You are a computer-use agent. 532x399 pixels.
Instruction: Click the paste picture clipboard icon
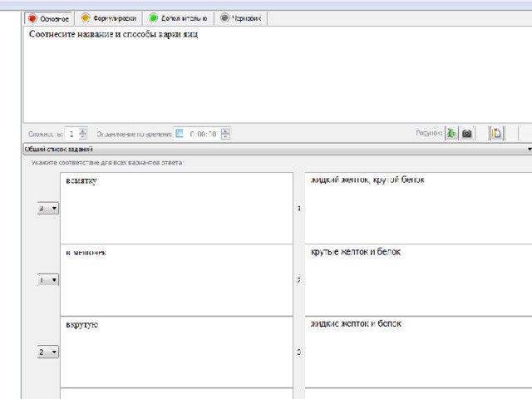point(496,133)
